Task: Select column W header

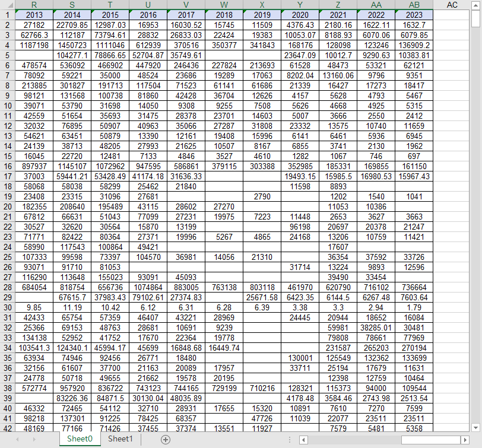Action: click(x=224, y=5)
